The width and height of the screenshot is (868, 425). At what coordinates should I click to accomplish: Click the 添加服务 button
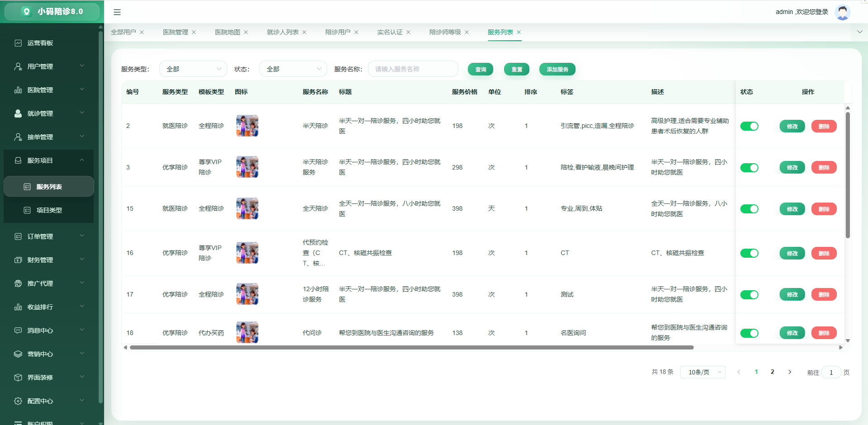[557, 69]
